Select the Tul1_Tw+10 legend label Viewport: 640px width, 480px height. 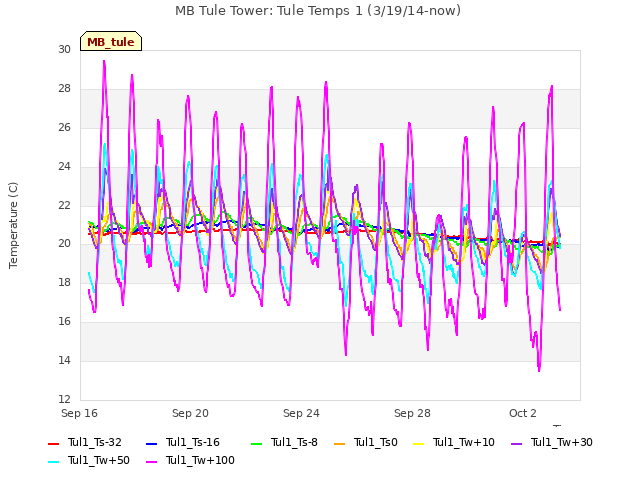coord(464,442)
